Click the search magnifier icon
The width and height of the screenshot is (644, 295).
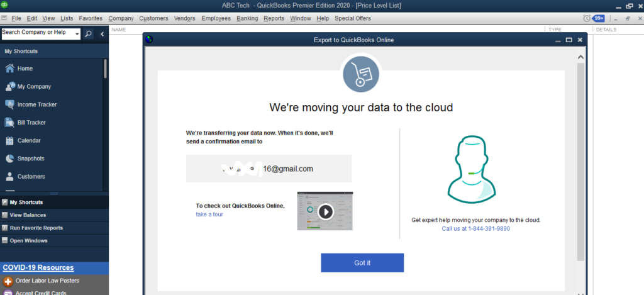(88, 34)
